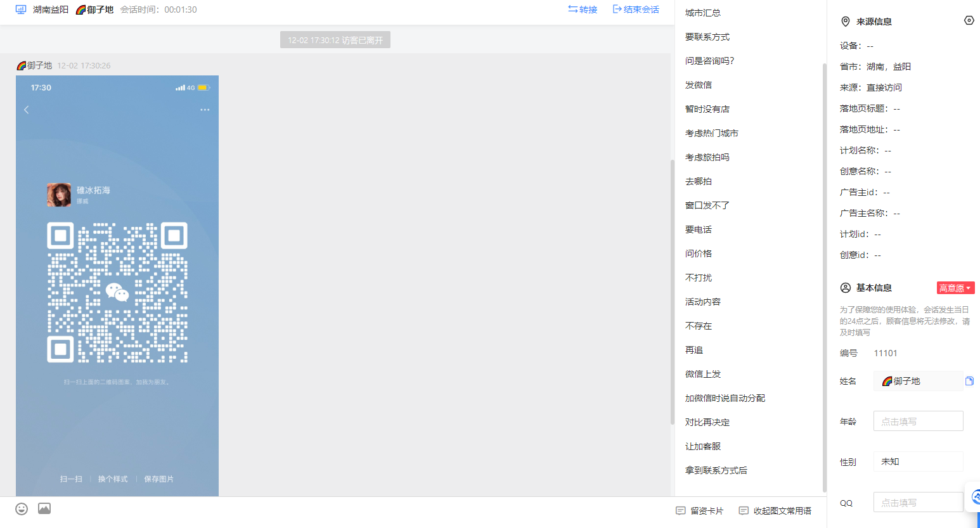Click the 来源: 直接访问 source entry

871,87
